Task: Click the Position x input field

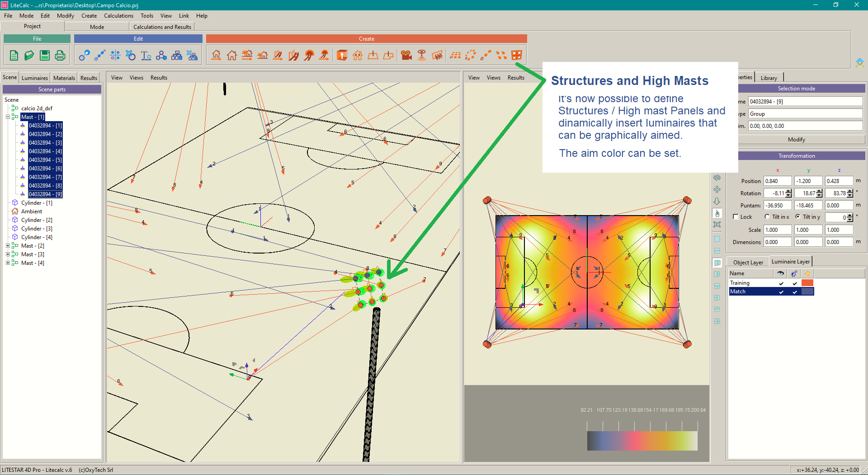Action: (x=778, y=181)
